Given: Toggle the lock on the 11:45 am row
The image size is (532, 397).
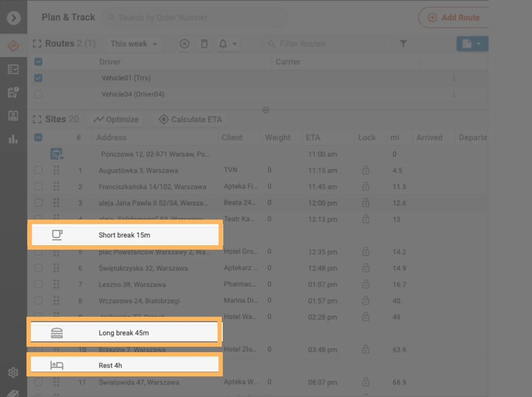Looking at the screenshot, I should [x=366, y=186].
